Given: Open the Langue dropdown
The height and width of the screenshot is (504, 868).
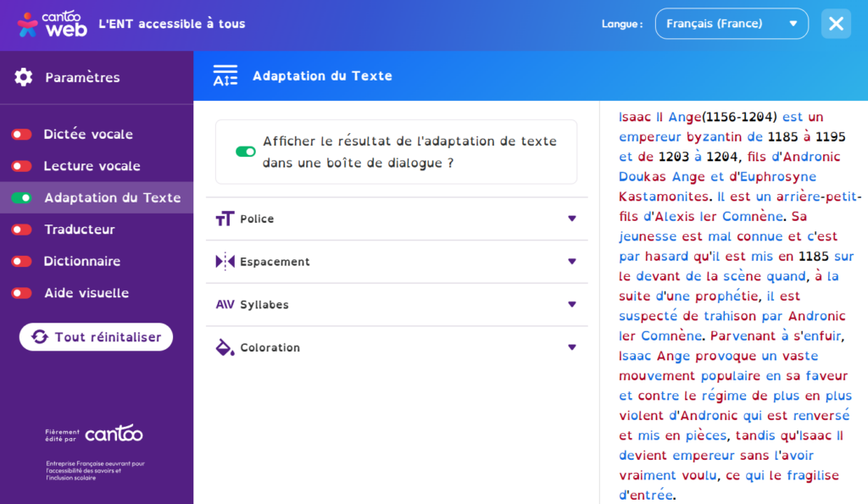Looking at the screenshot, I should click(731, 24).
